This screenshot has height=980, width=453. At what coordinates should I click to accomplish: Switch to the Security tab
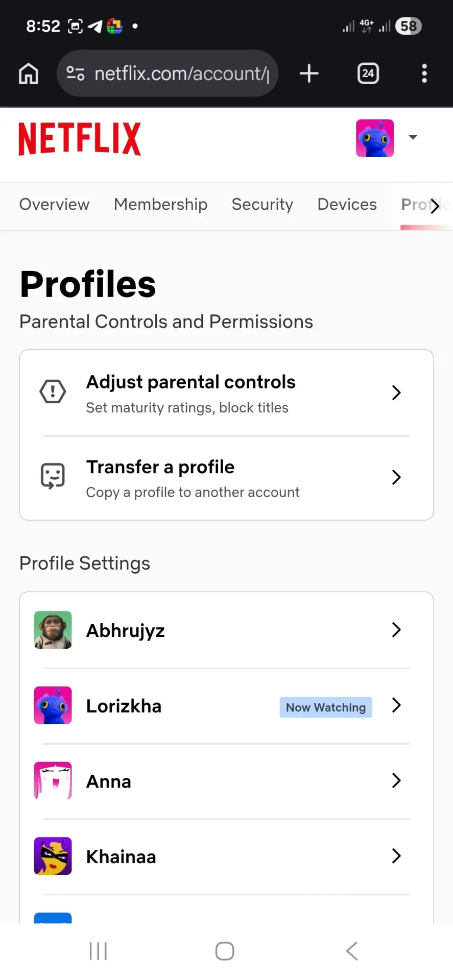coord(263,204)
